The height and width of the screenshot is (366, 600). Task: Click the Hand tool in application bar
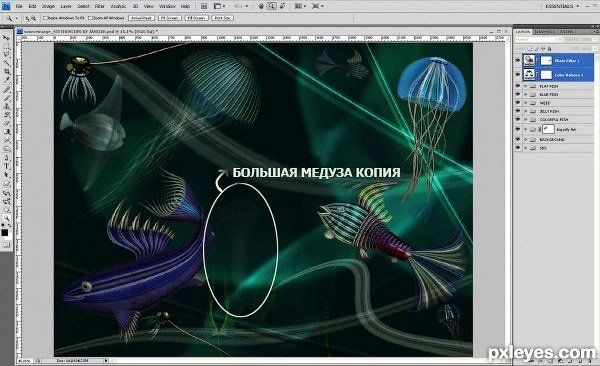pyautogui.click(x=261, y=6)
